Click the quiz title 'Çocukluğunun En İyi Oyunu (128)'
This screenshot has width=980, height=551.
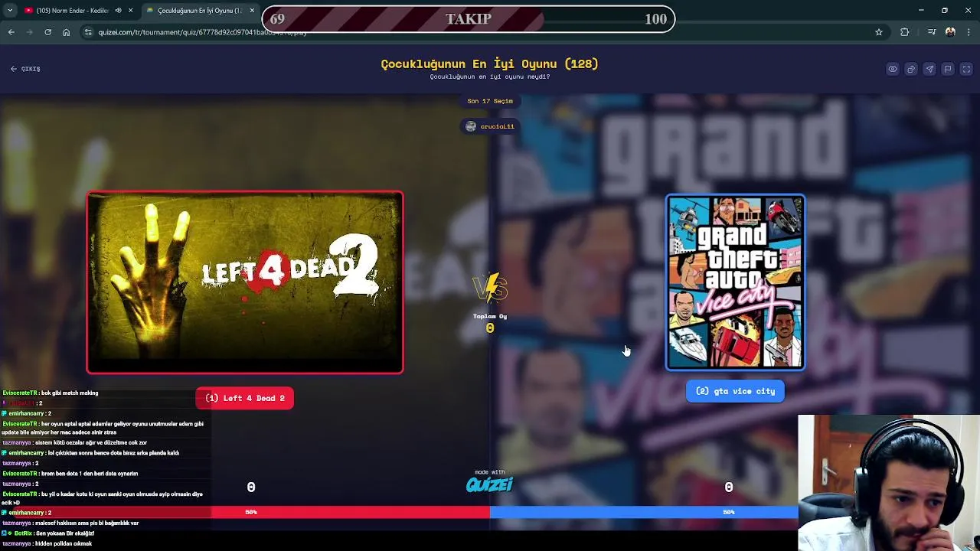(x=490, y=64)
